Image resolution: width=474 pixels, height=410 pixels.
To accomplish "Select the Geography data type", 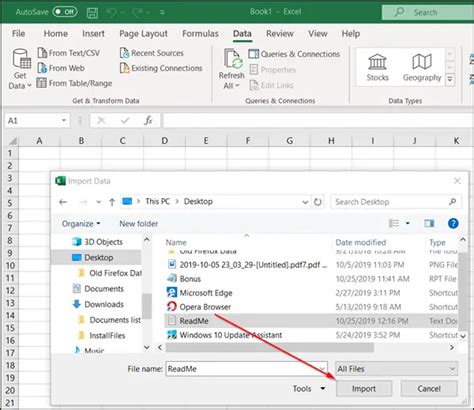I will point(422,68).
